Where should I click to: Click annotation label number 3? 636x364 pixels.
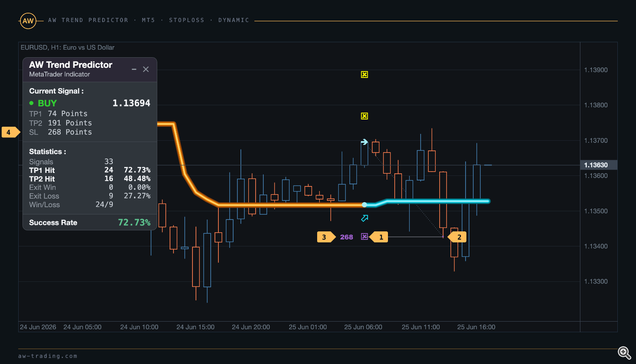(326, 237)
